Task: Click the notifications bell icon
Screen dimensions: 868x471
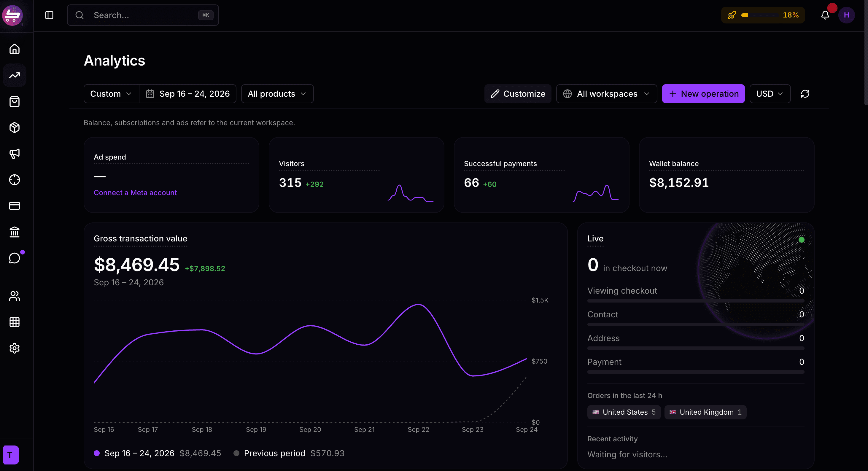Action: (825, 15)
